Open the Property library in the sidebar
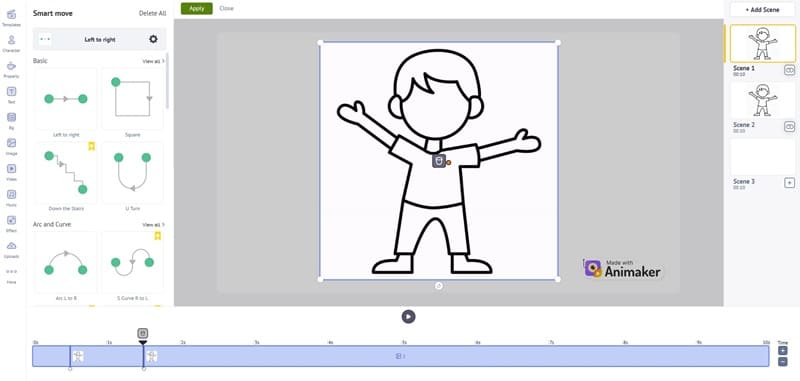The width and height of the screenshot is (800, 381). click(11, 69)
